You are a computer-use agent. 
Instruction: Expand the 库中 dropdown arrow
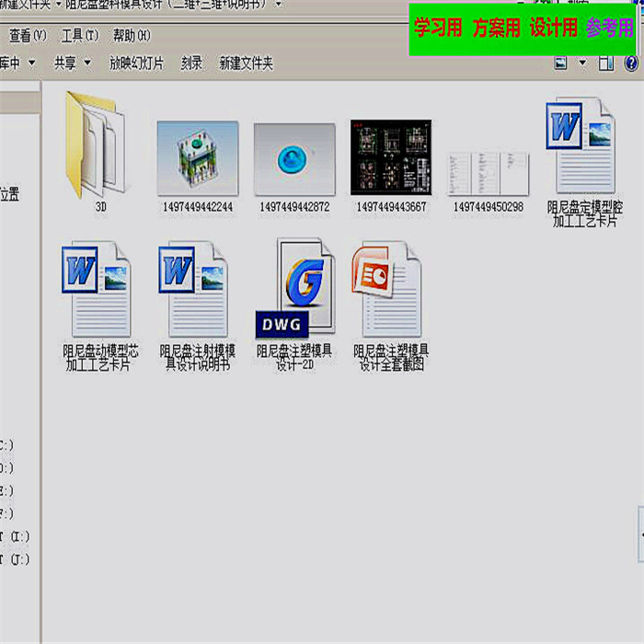coord(31,63)
